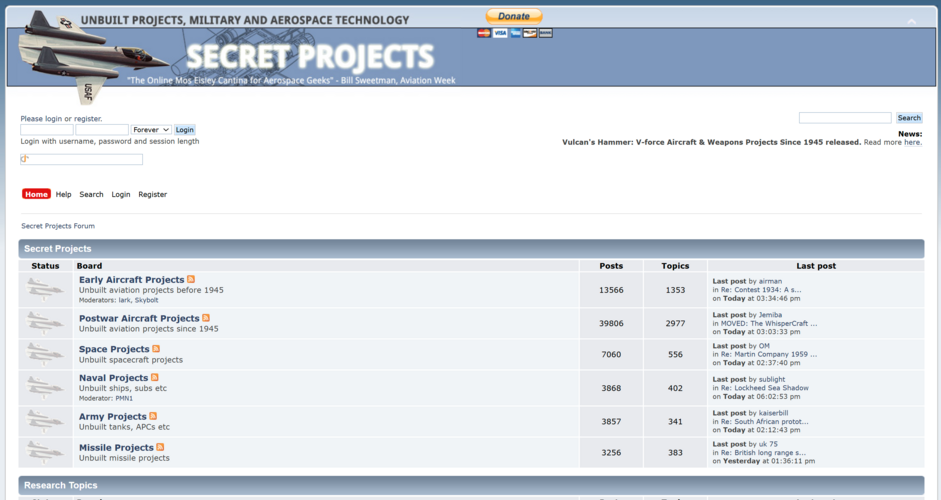This screenshot has width=941, height=500.
Task: Click the Research Topics category header
Action: (471, 485)
